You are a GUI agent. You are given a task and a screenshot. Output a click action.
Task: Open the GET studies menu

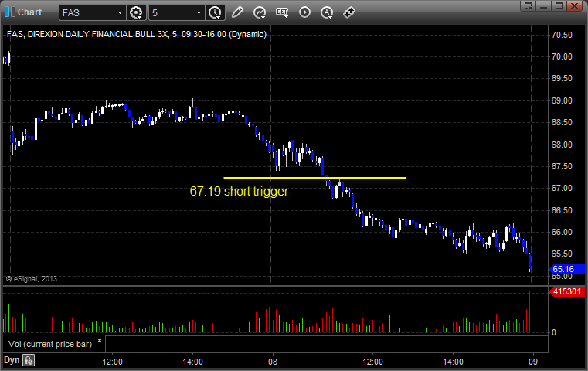[282, 12]
